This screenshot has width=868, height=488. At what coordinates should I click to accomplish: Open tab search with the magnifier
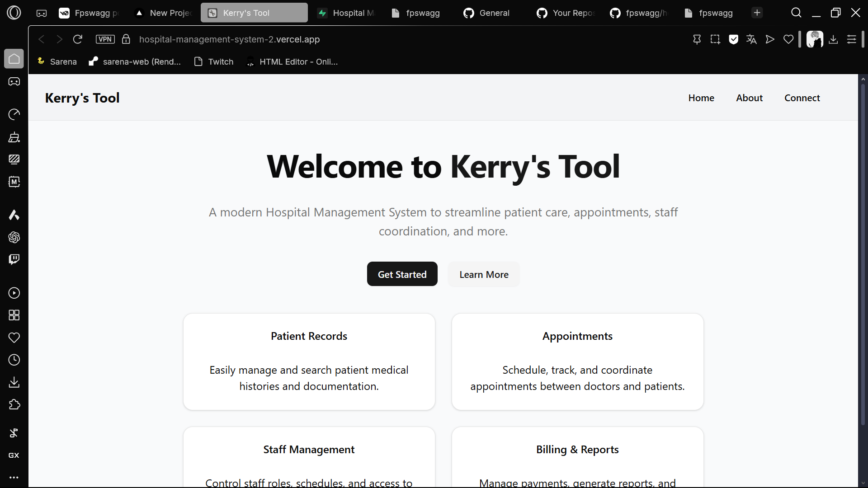point(796,12)
